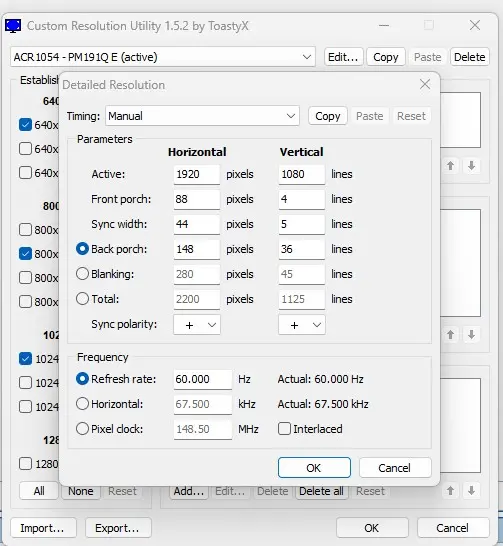The width and height of the screenshot is (503, 546).
Task: Click the Horizontal Sync width field 44
Action: [197, 224]
